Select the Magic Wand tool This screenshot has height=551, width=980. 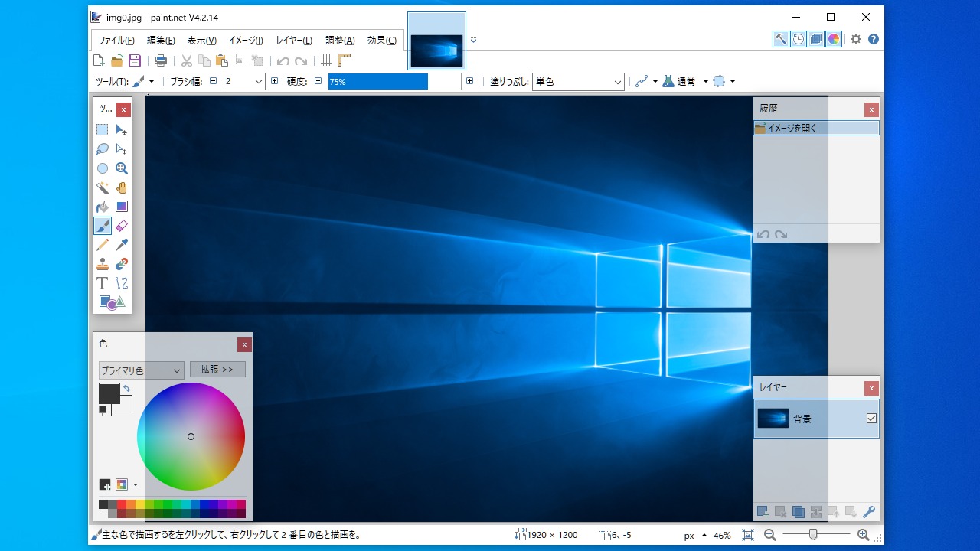pos(103,187)
